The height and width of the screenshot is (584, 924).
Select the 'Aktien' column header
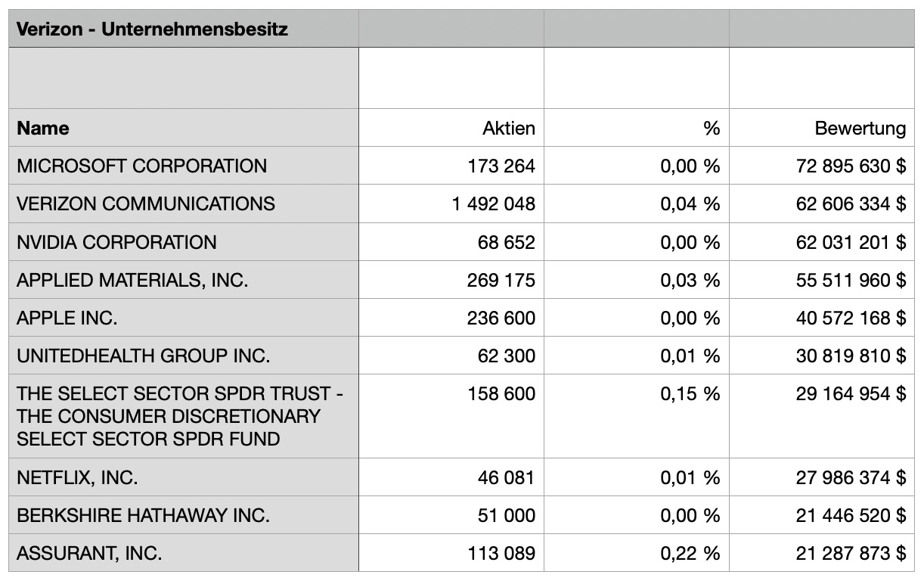[x=508, y=129]
